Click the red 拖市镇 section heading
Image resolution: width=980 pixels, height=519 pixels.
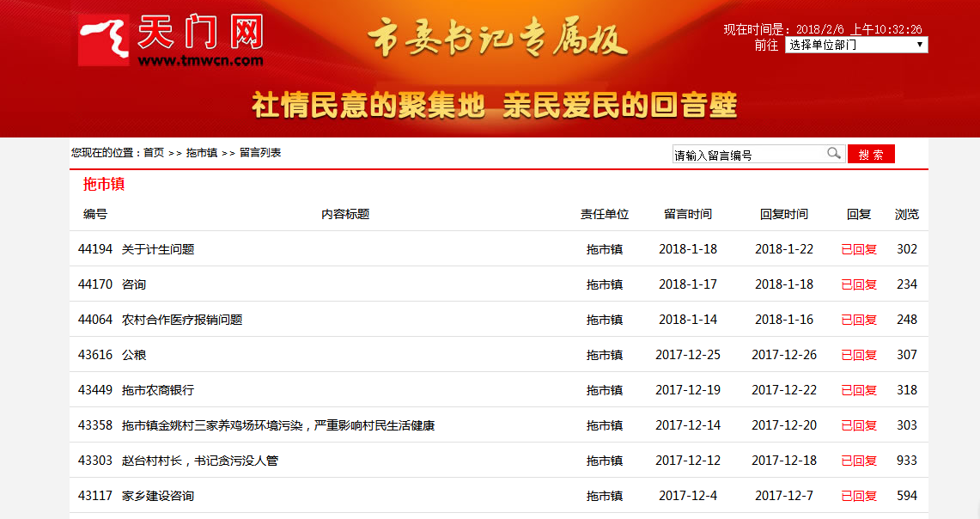(x=104, y=184)
